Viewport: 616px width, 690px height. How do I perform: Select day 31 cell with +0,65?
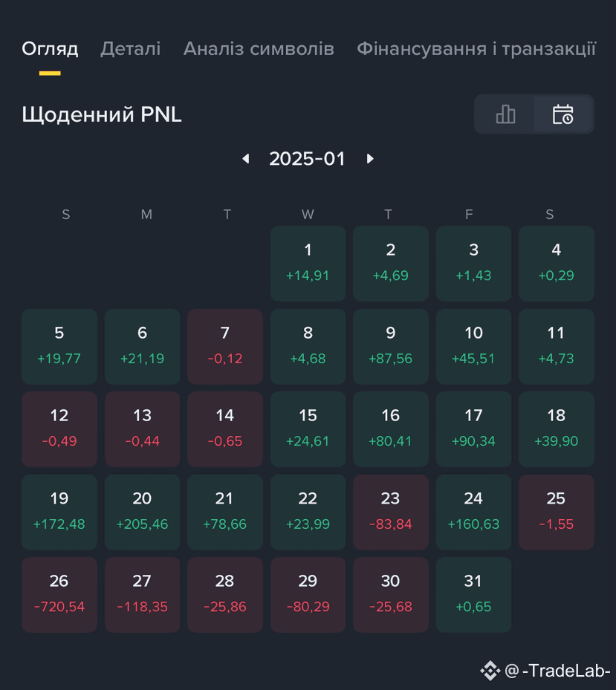(x=473, y=594)
